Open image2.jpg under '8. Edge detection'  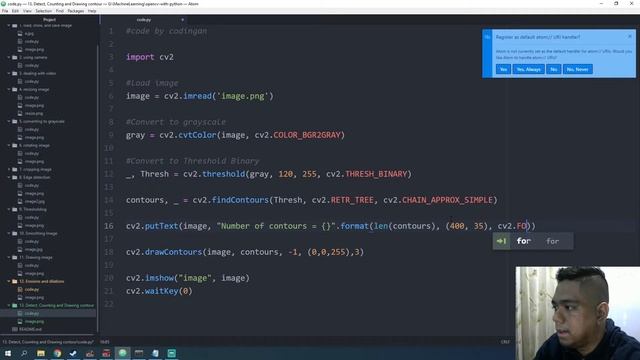click(x=35, y=202)
